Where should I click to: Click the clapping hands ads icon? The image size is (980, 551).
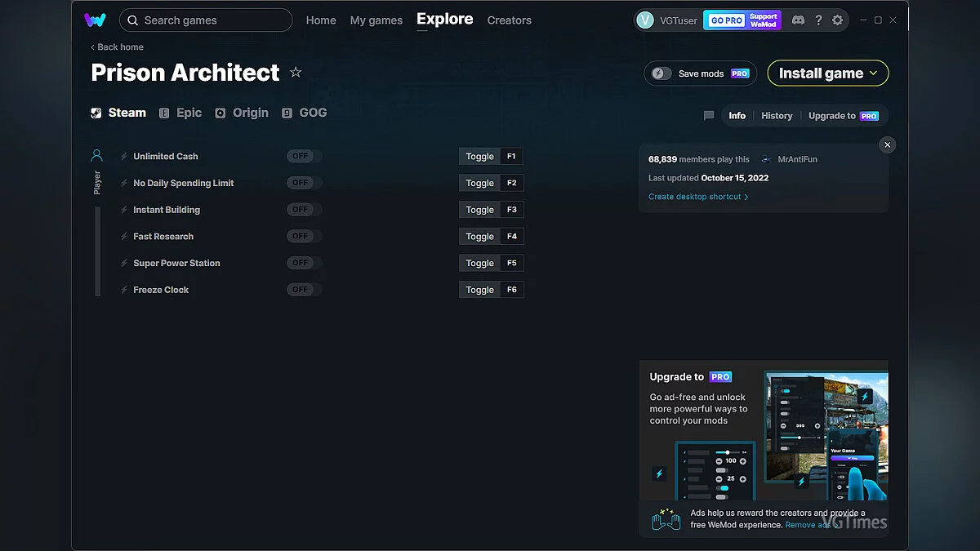point(666,519)
